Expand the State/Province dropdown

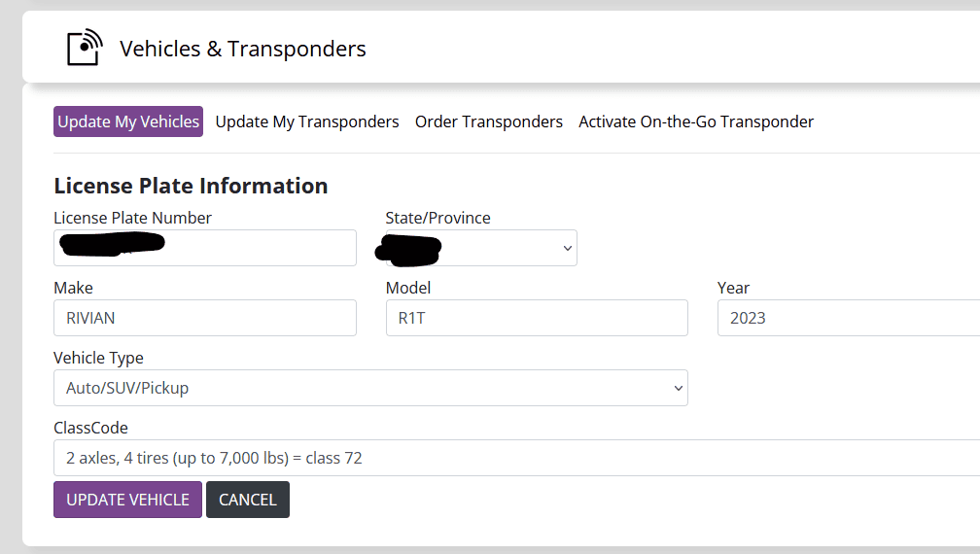[x=481, y=248]
